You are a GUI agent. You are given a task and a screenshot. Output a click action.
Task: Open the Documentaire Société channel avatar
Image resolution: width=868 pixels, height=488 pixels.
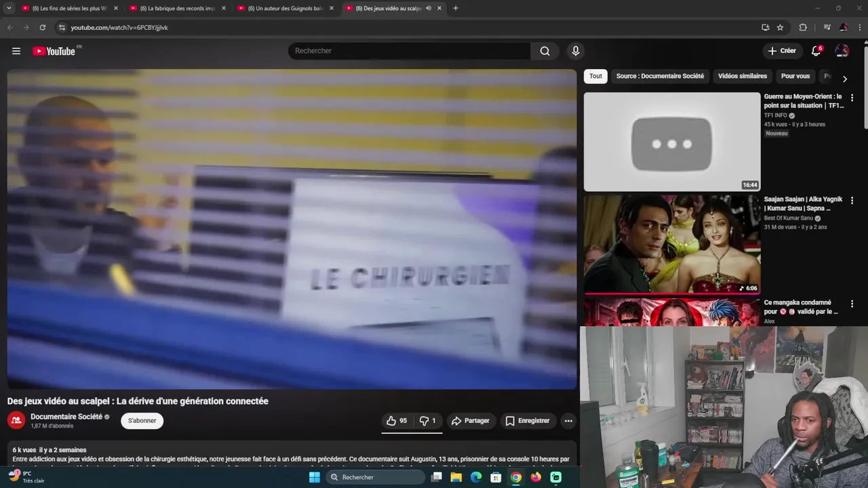(16, 421)
